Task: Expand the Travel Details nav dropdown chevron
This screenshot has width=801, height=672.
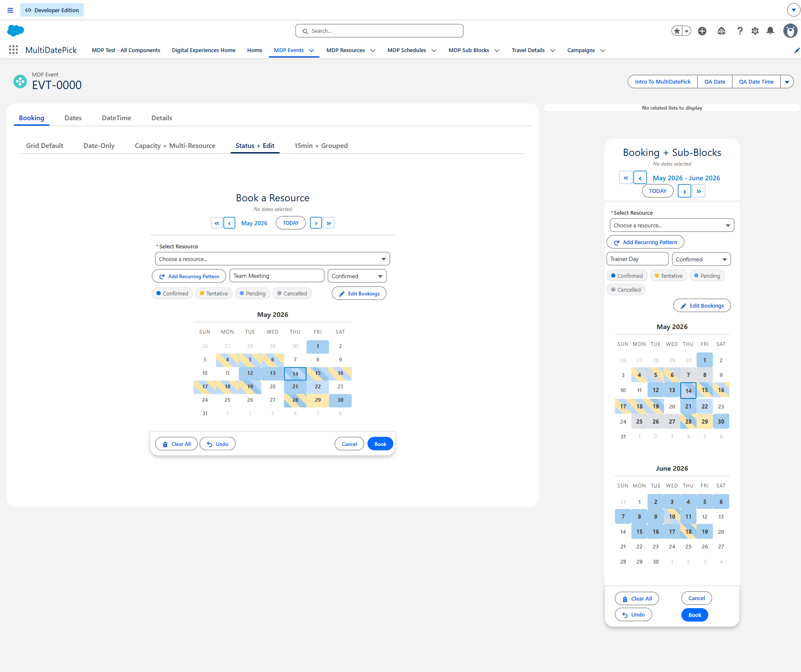Action: 553,50
